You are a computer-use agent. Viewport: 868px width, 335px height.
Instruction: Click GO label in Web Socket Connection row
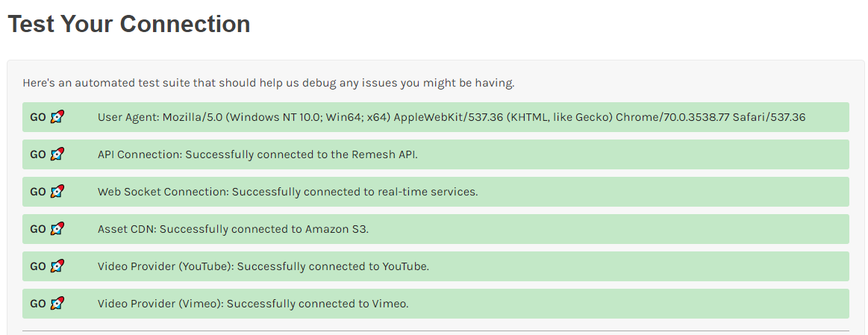38,192
